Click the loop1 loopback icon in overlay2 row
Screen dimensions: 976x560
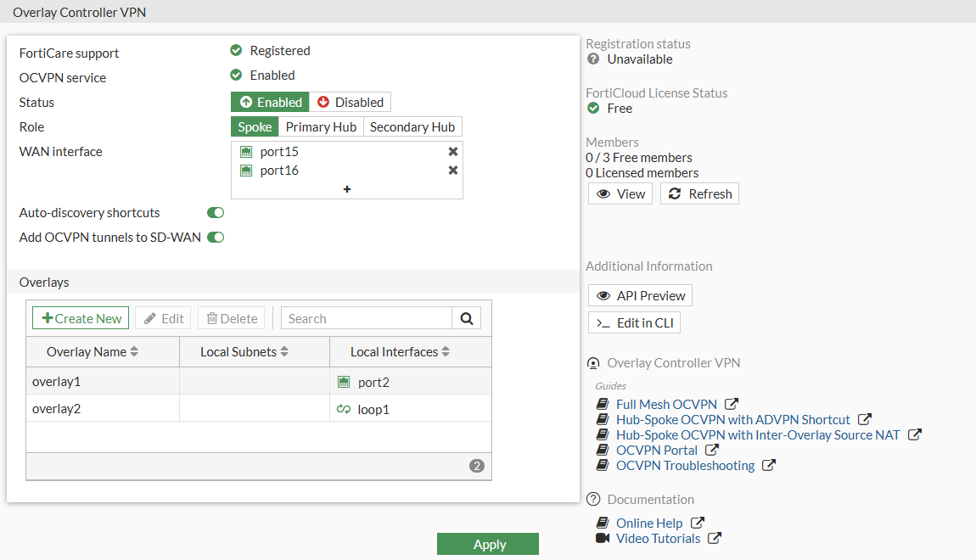coord(344,410)
